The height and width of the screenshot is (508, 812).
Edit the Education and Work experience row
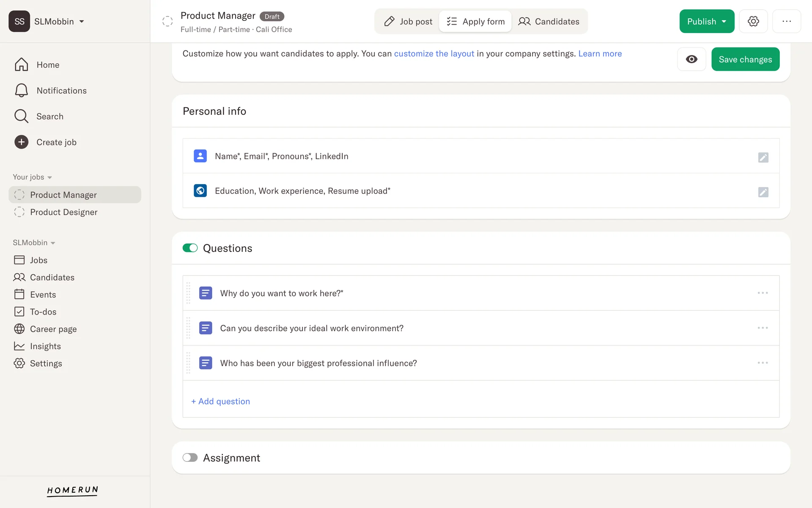pyautogui.click(x=763, y=192)
